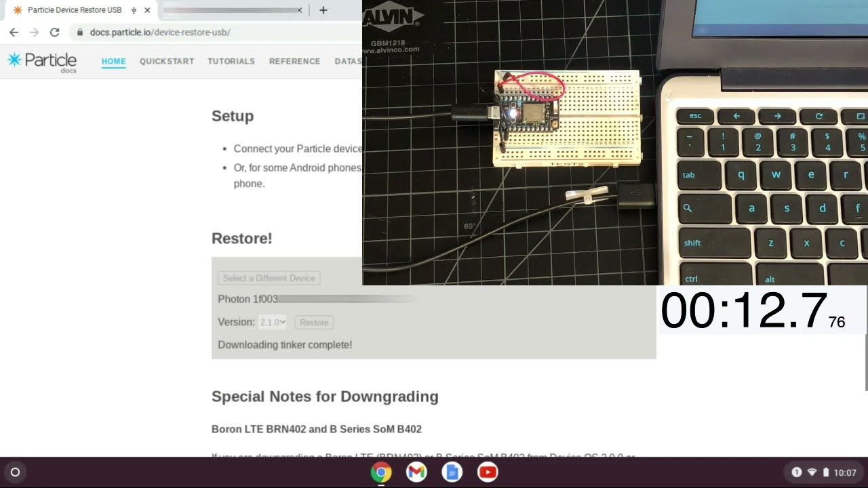Switch to the second blurred browser tab
This screenshot has height=488, width=868.
231,10
